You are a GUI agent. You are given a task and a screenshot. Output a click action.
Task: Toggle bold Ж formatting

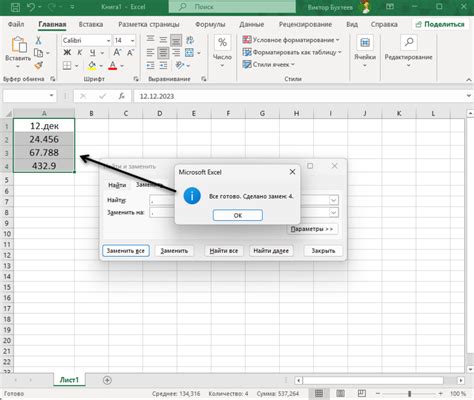click(67, 53)
